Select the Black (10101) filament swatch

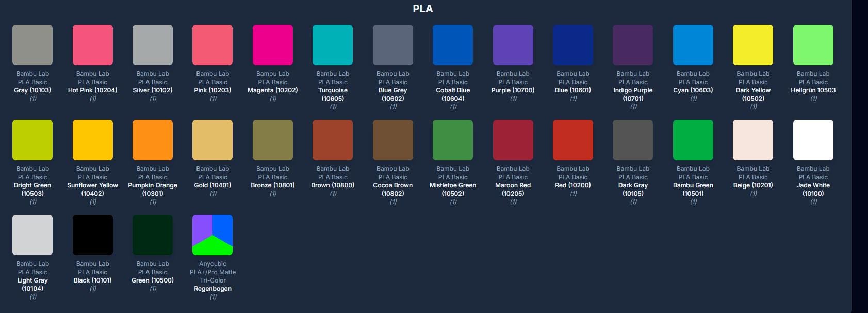[x=93, y=235]
